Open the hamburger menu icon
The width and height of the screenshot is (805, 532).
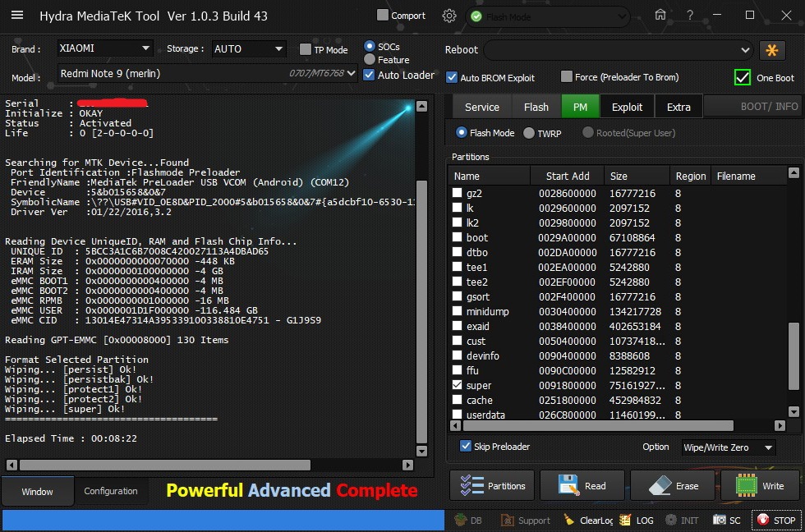(17, 16)
